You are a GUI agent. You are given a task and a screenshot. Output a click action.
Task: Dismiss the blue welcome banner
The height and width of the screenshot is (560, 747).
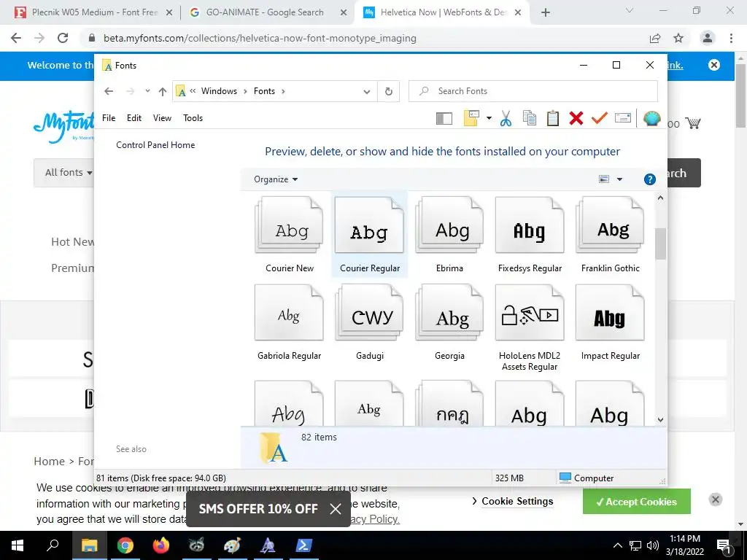[x=713, y=65]
